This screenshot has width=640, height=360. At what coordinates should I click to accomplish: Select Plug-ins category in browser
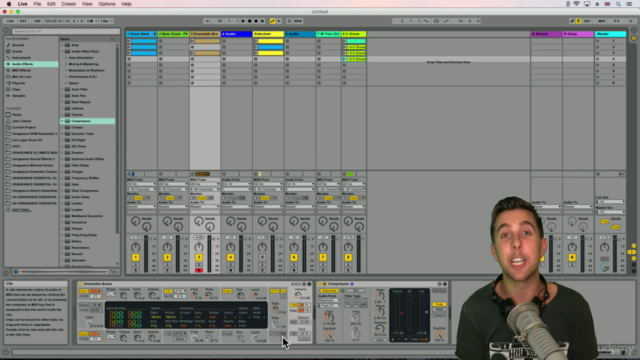[18, 83]
